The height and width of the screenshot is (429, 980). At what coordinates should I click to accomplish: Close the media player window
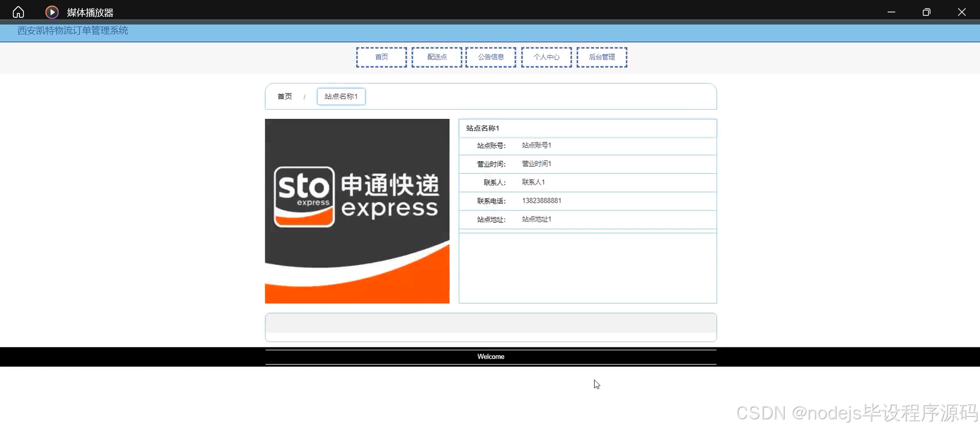point(962,12)
